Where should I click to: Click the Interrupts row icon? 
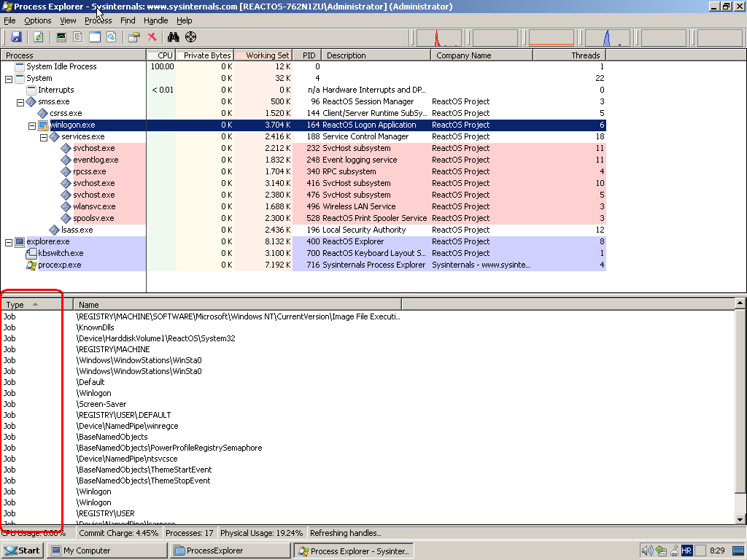tap(31, 90)
